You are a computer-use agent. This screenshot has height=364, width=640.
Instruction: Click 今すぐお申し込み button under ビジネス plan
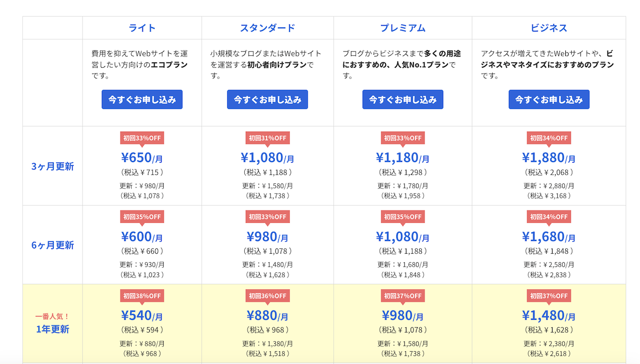549,99
